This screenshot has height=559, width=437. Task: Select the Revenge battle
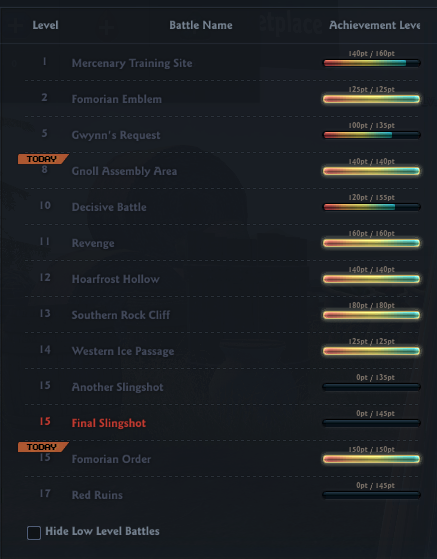tap(221, 243)
